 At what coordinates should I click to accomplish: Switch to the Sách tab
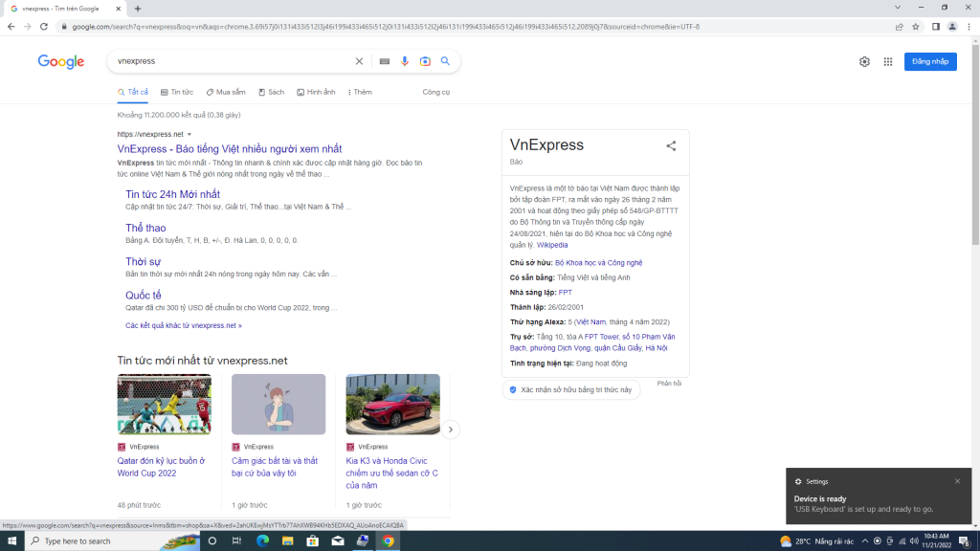click(271, 92)
